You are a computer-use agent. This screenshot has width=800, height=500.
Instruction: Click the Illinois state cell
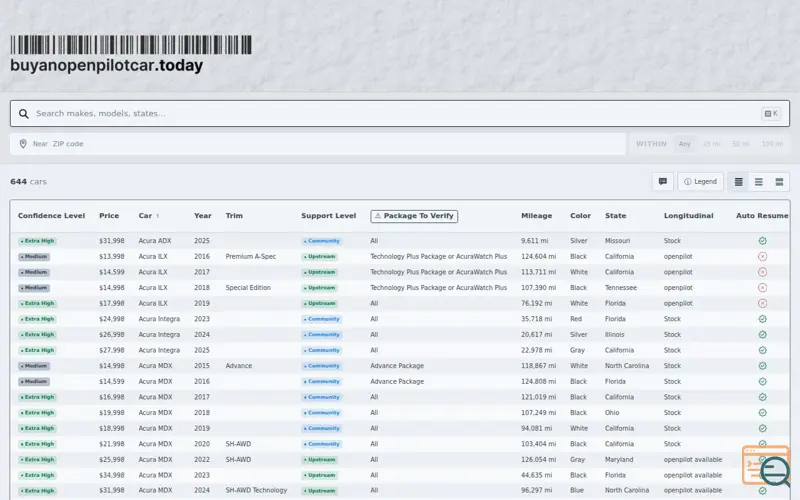tap(615, 335)
